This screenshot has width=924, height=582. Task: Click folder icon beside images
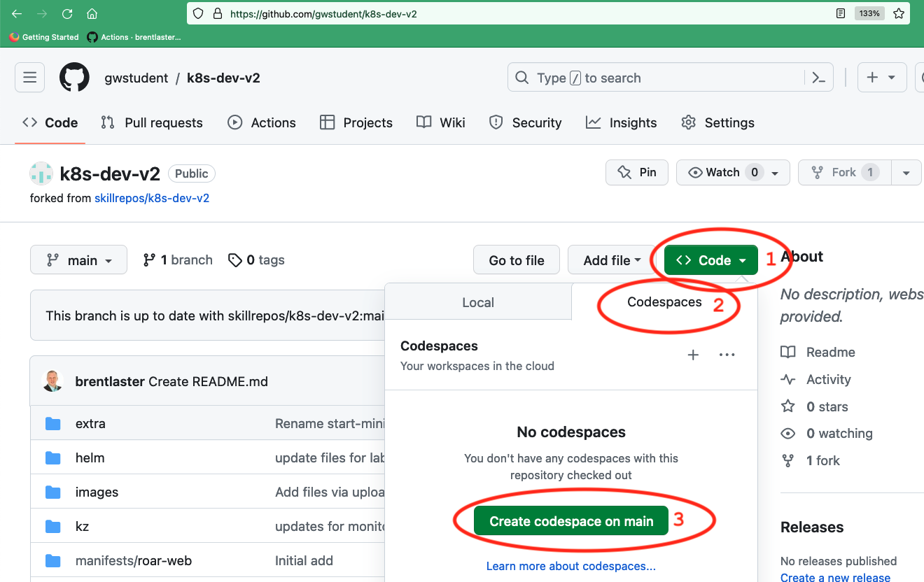pos(52,492)
